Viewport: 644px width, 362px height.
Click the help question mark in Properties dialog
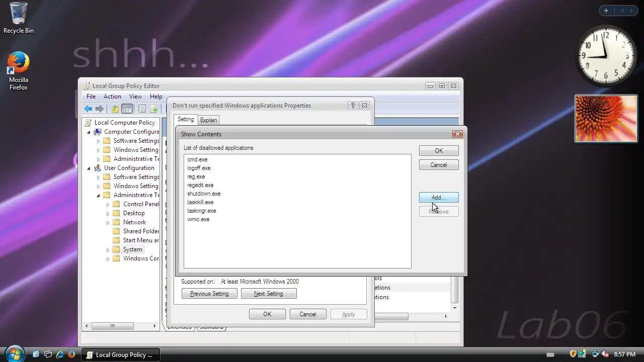click(x=353, y=106)
